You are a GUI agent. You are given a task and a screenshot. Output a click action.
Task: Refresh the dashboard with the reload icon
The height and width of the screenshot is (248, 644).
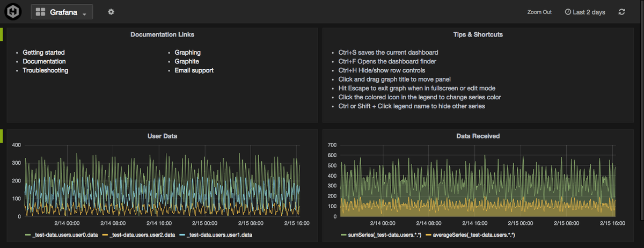(621, 12)
